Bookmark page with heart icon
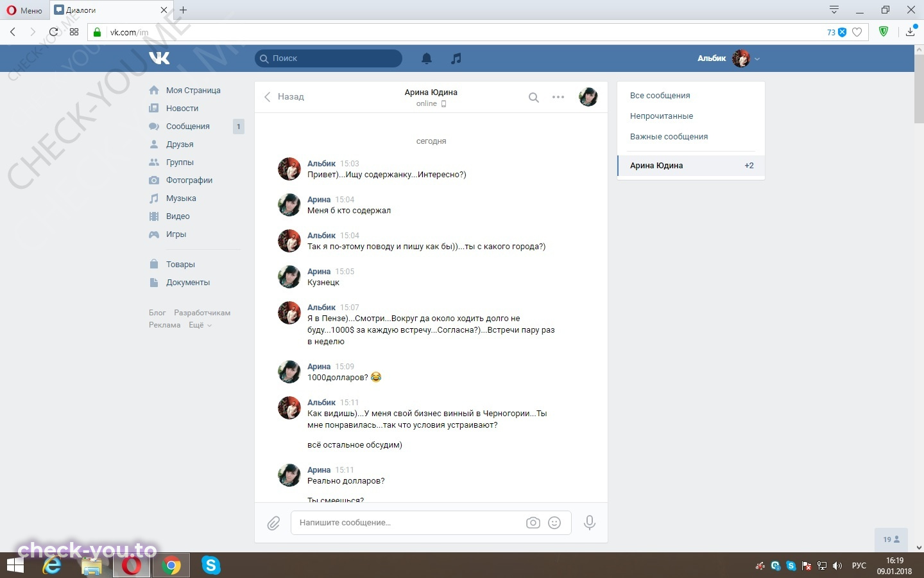Screen dimensions: 924x578 857,32
